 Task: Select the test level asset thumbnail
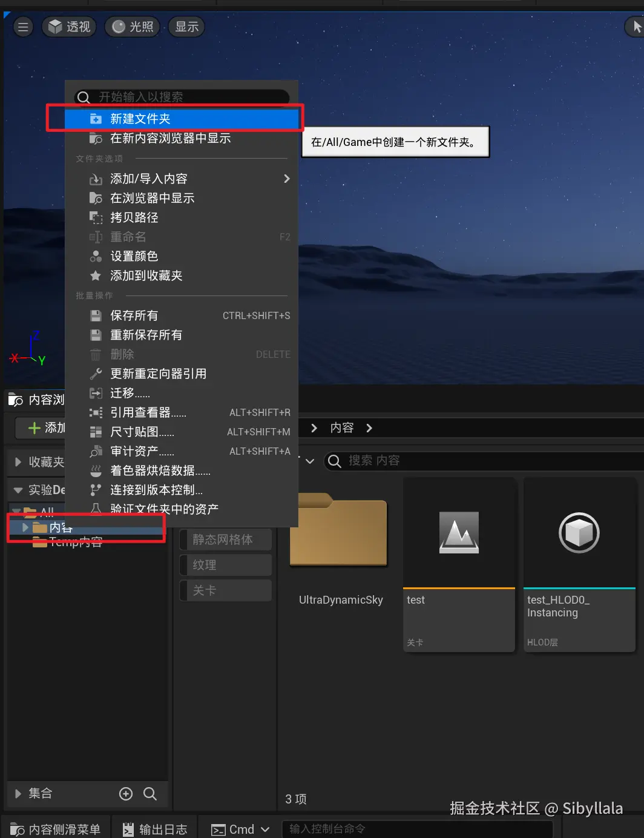[459, 533]
